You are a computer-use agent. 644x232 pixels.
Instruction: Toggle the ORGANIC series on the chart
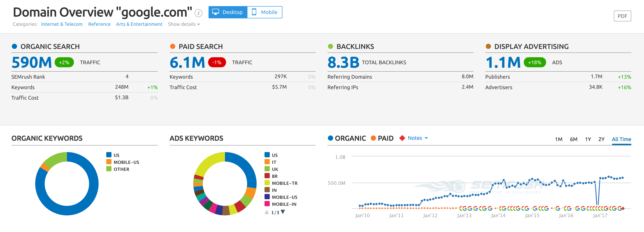tap(347, 138)
